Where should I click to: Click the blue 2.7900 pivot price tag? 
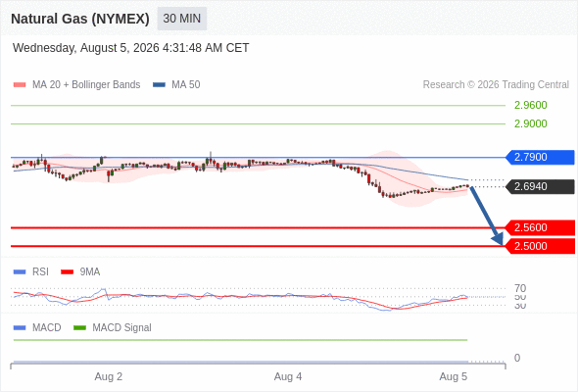[540, 157]
